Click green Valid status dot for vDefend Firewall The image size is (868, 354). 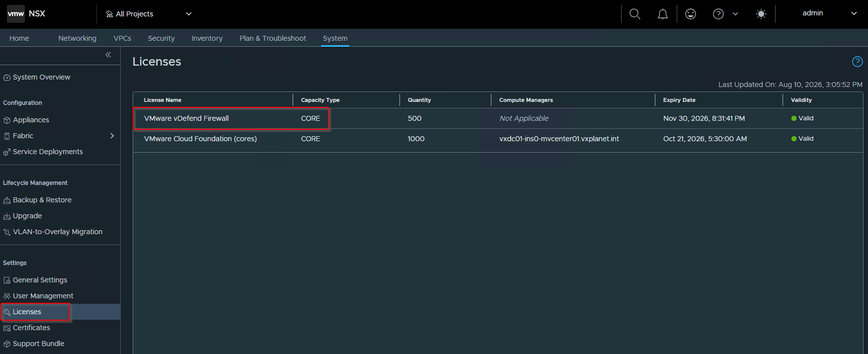(x=794, y=118)
